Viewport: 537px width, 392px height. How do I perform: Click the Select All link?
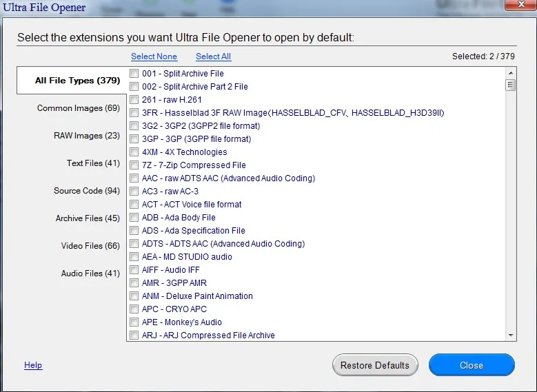214,56
